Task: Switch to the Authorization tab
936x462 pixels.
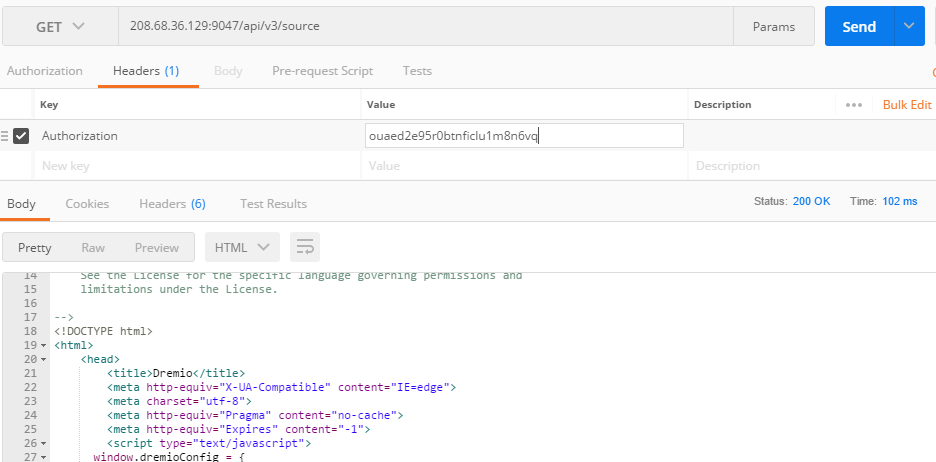Action: (x=45, y=70)
